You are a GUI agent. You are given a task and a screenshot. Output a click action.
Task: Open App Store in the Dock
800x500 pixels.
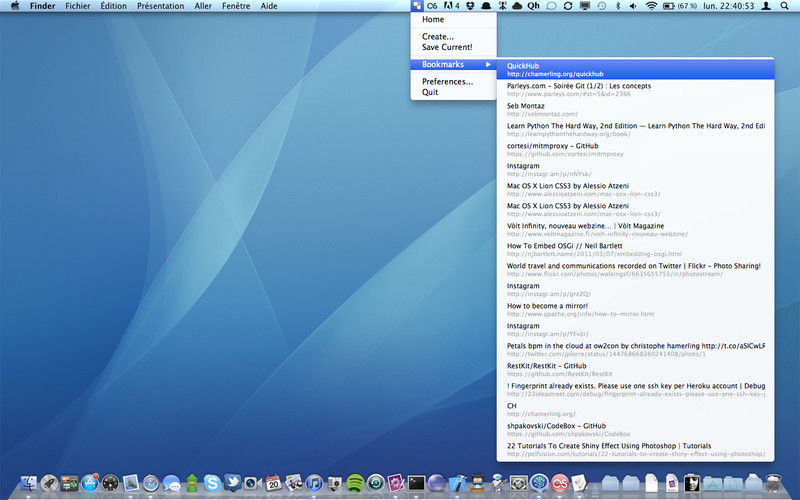90,483
